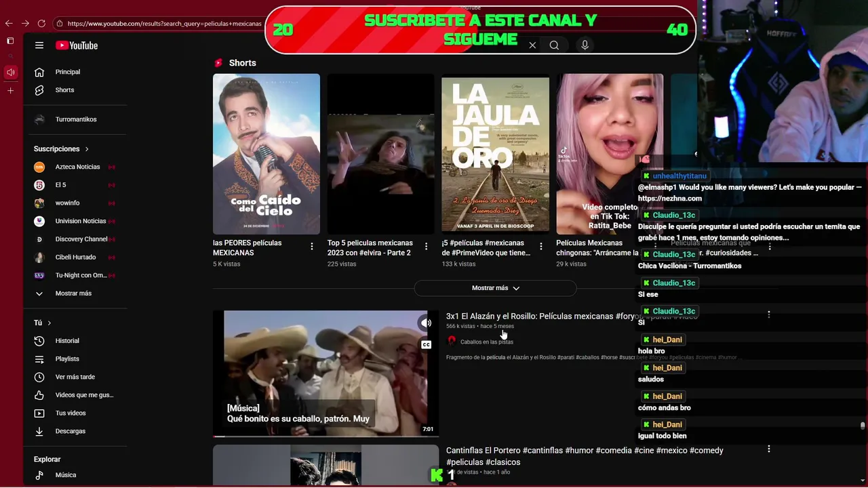The image size is (868, 488).
Task: Click the browser address bar URL
Action: (164, 23)
